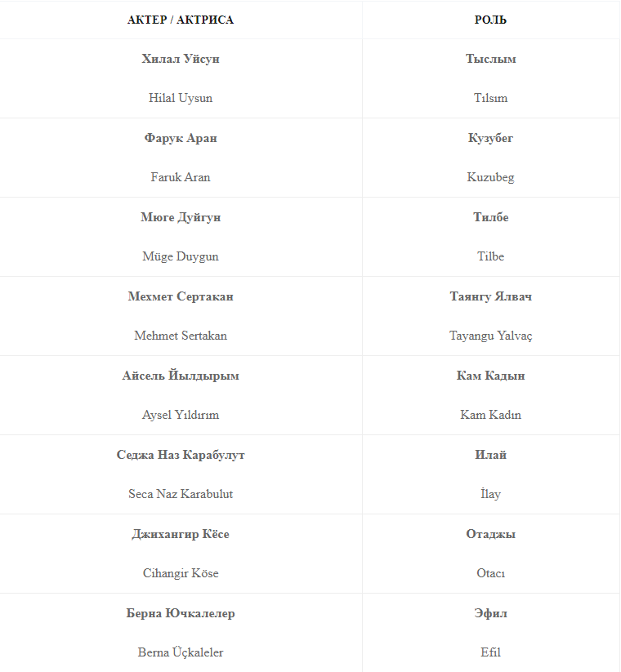Select the role text "Tayangu Yalvaç"
This screenshot has height=672, width=621.
coord(490,336)
